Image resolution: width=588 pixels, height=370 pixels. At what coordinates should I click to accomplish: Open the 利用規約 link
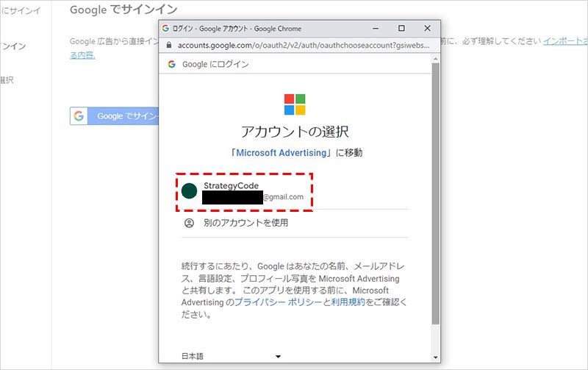[348, 302]
